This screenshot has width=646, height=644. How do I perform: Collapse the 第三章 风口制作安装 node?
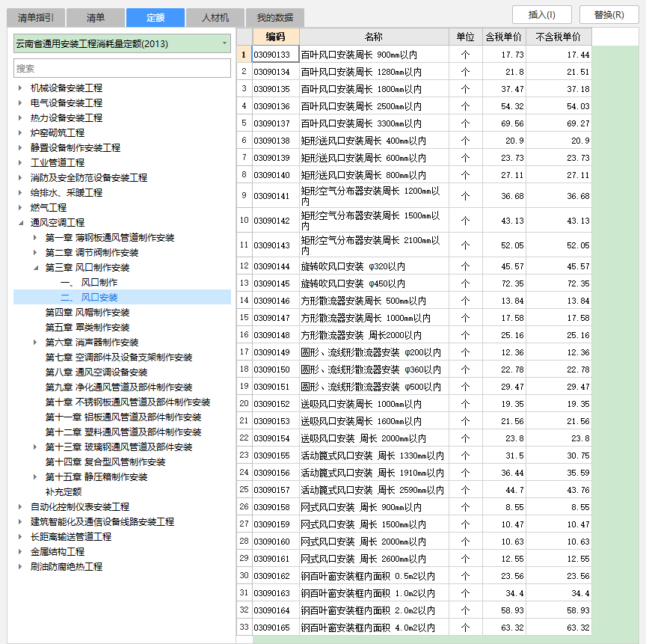pos(35,268)
